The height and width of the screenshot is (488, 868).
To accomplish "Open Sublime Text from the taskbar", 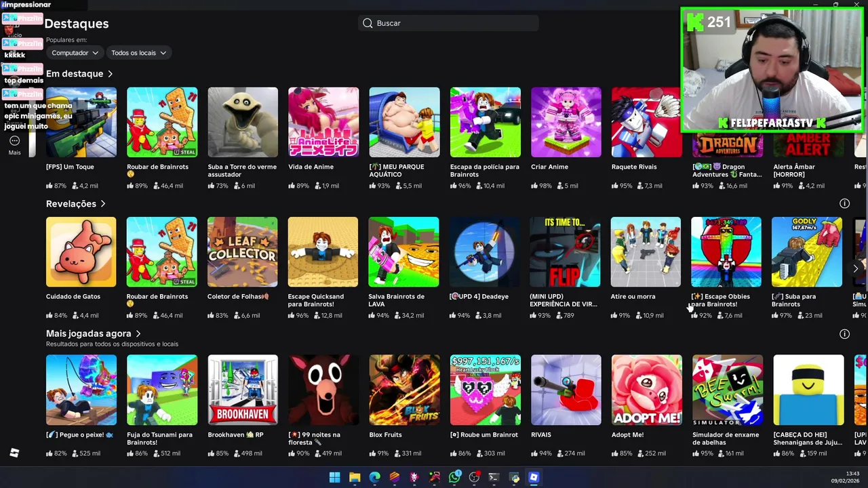I will click(x=395, y=477).
